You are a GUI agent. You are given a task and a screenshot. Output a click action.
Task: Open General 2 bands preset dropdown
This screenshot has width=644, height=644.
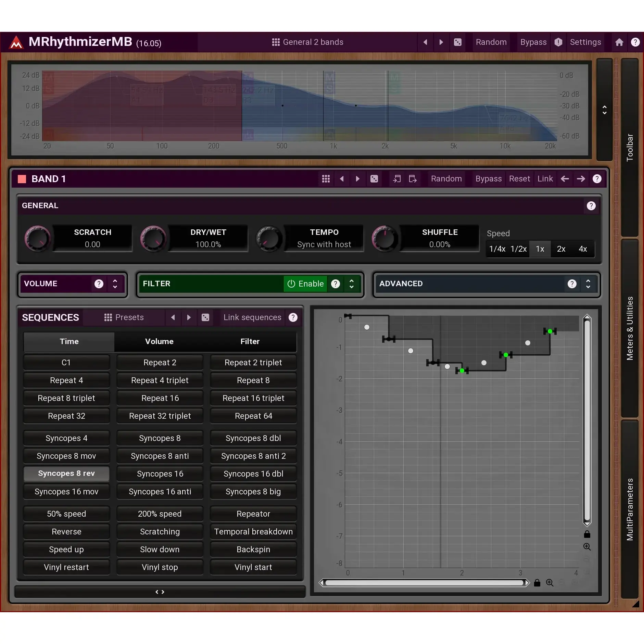307,42
